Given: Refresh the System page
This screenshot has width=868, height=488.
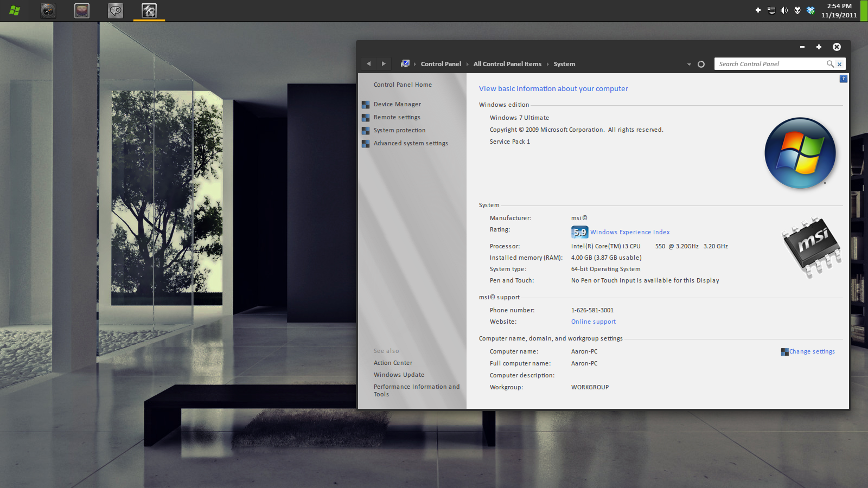Looking at the screenshot, I should click(x=701, y=64).
